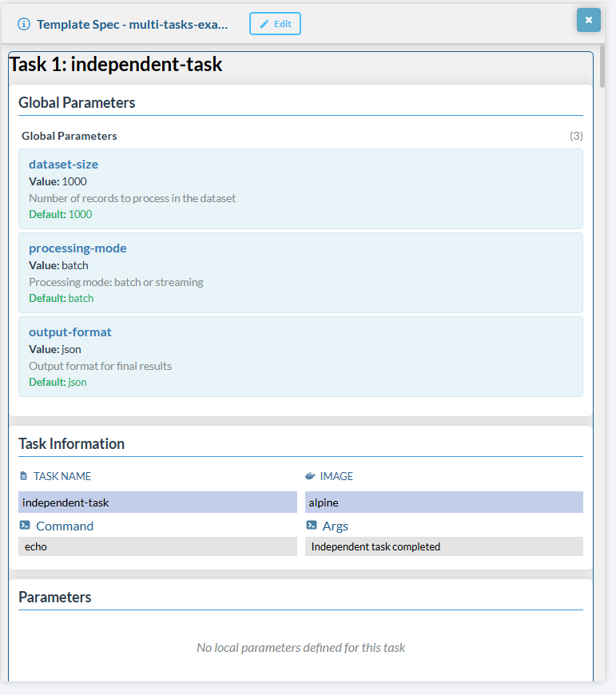Click the global parameters count (3)
This screenshot has height=695, width=616.
point(576,136)
